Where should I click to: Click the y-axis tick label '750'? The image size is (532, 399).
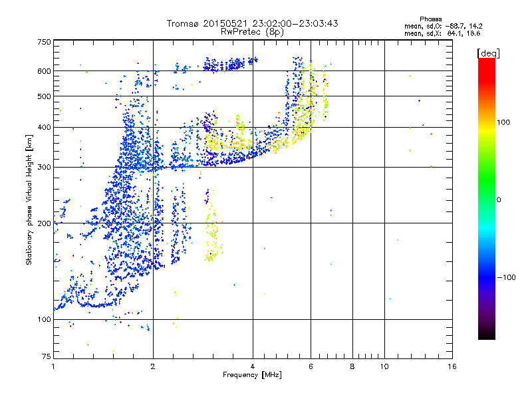click(44, 42)
